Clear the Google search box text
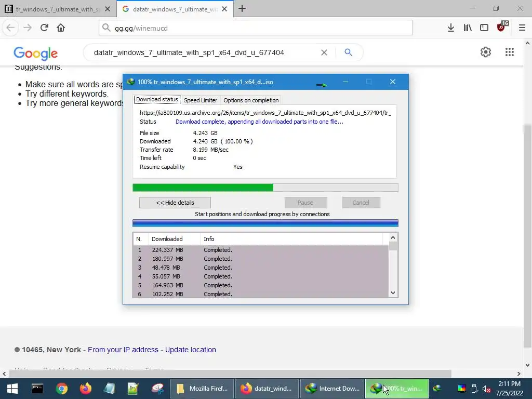The image size is (532, 399). point(324,52)
